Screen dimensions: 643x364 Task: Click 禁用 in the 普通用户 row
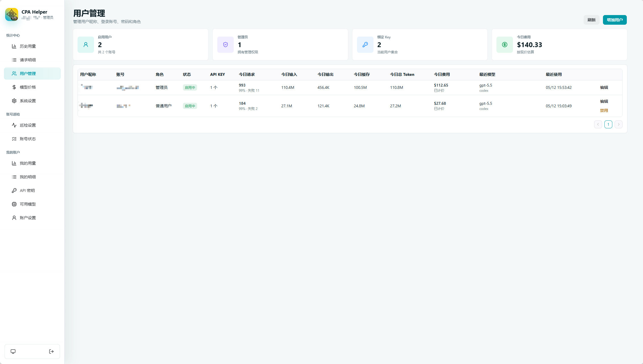pyautogui.click(x=604, y=110)
